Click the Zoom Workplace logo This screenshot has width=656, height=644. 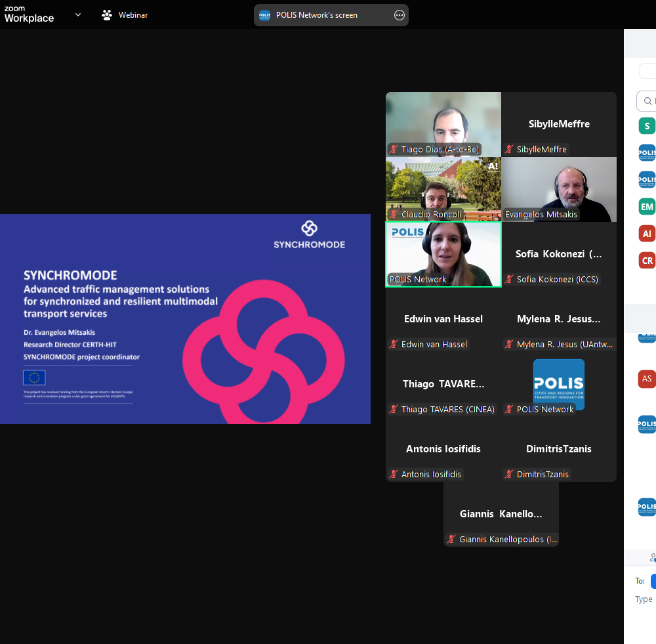pos(29,14)
